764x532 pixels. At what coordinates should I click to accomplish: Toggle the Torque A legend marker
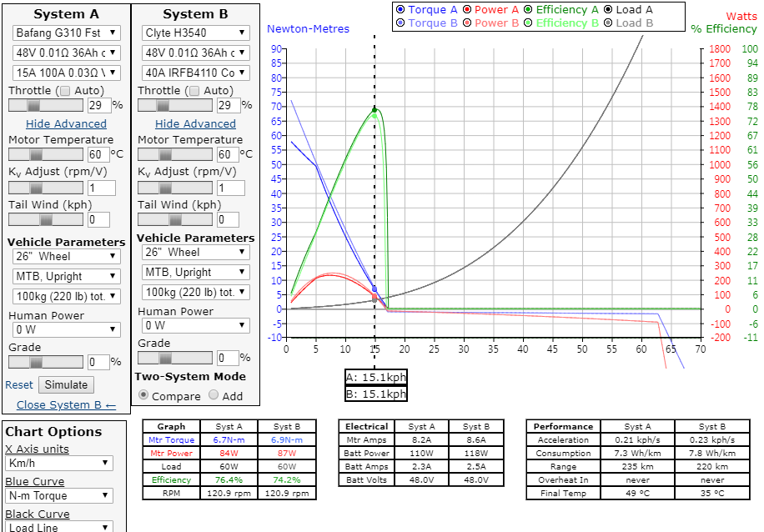pos(400,10)
